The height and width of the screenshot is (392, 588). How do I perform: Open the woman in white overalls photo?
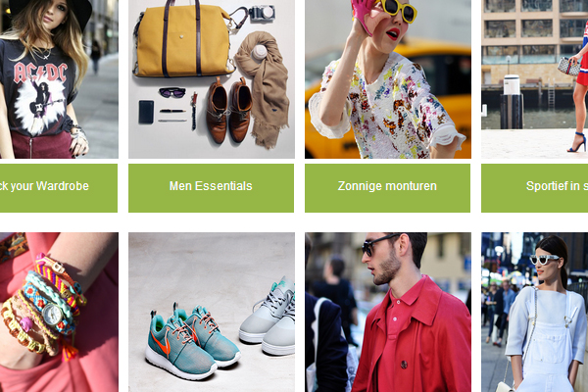(x=535, y=312)
